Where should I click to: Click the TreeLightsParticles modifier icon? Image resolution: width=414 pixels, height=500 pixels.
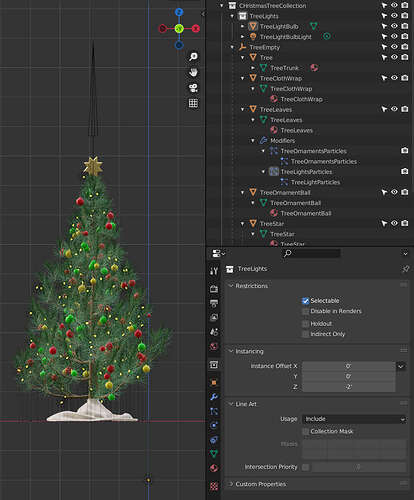(x=274, y=172)
